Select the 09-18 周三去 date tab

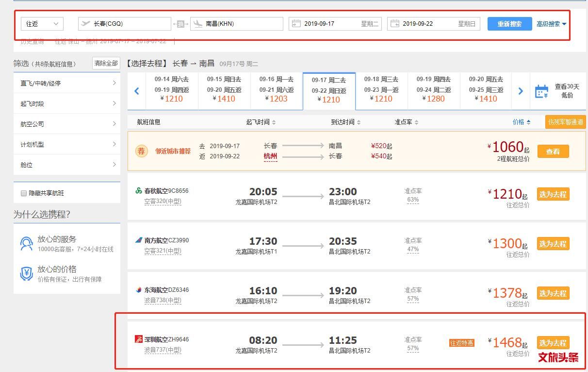tap(381, 91)
